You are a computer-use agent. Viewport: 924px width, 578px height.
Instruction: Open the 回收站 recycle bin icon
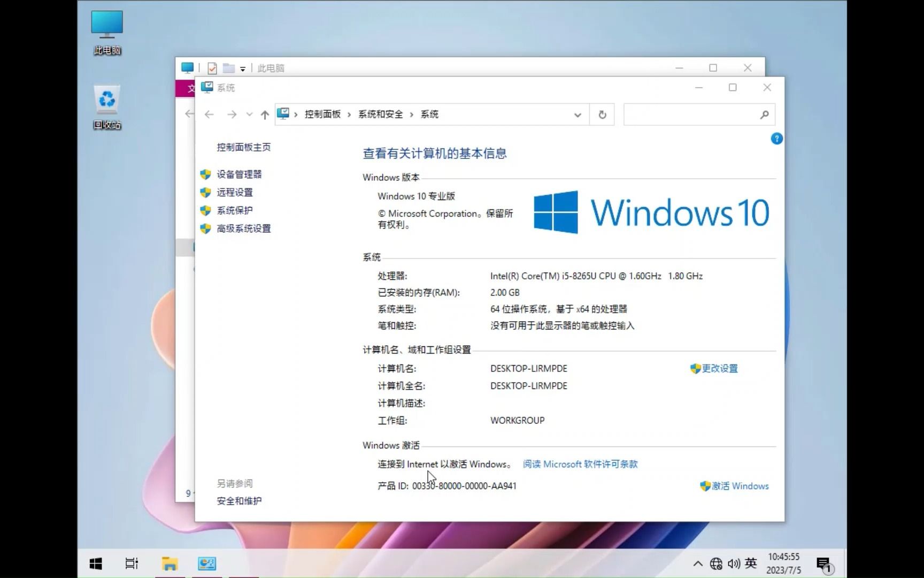click(107, 107)
